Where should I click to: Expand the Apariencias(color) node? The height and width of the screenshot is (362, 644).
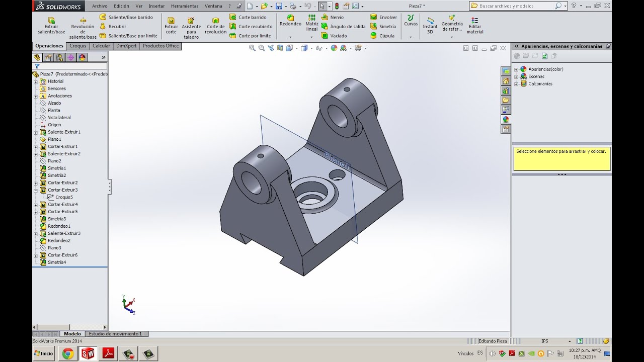516,69
